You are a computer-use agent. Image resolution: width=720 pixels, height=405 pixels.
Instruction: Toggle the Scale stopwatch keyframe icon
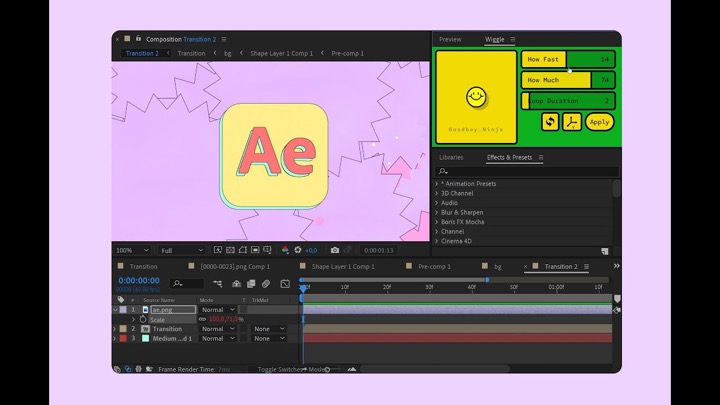tap(143, 319)
